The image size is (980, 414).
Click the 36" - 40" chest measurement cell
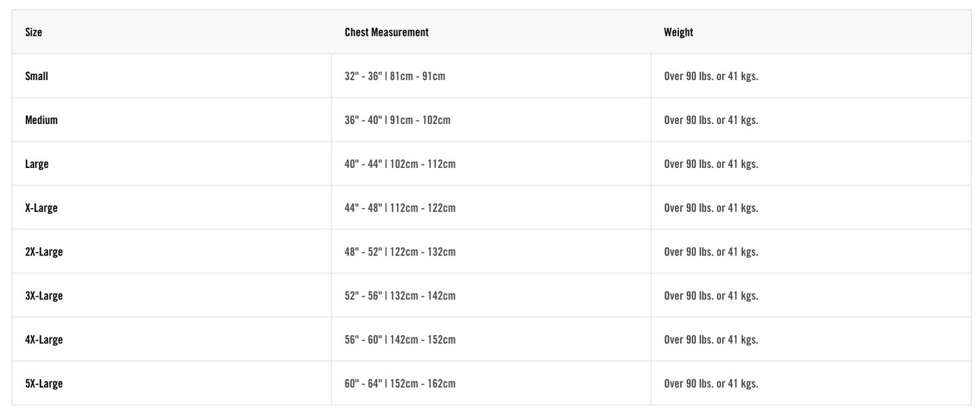coord(397,120)
